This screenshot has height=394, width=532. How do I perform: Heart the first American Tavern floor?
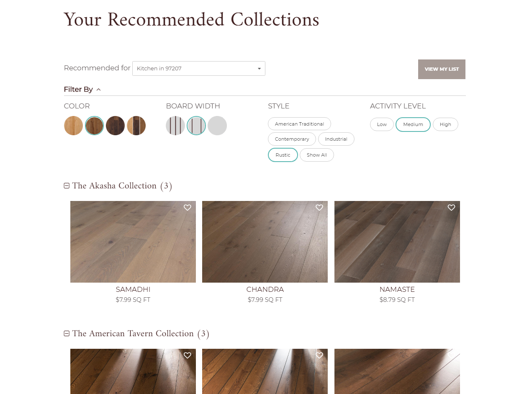[x=188, y=355]
